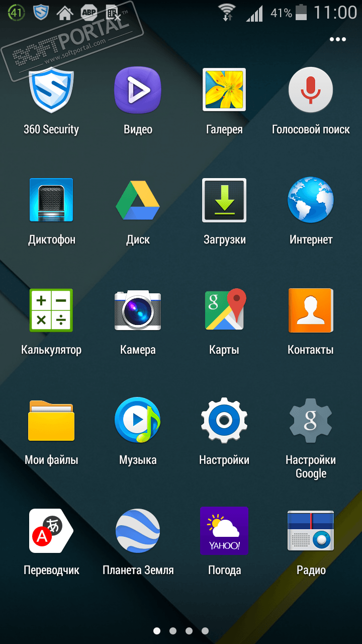Screen dimensions: 362x644
Task: Launch the Музыка music player
Action: coord(138,420)
